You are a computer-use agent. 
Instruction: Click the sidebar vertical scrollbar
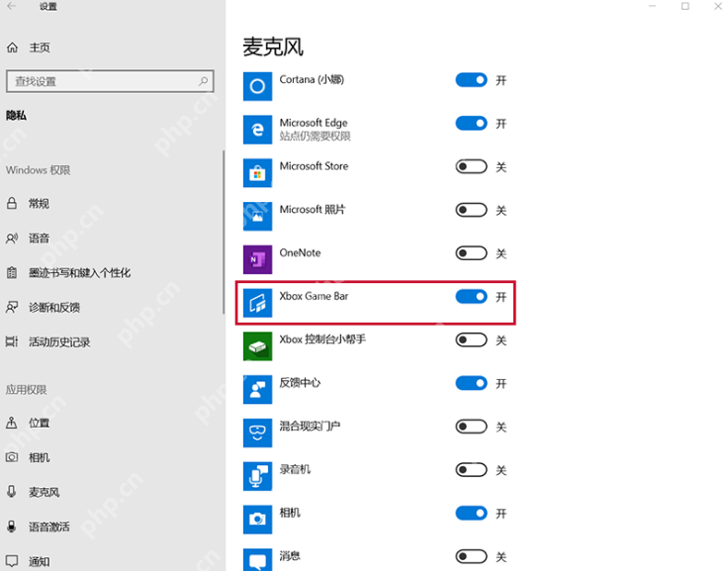(x=224, y=233)
